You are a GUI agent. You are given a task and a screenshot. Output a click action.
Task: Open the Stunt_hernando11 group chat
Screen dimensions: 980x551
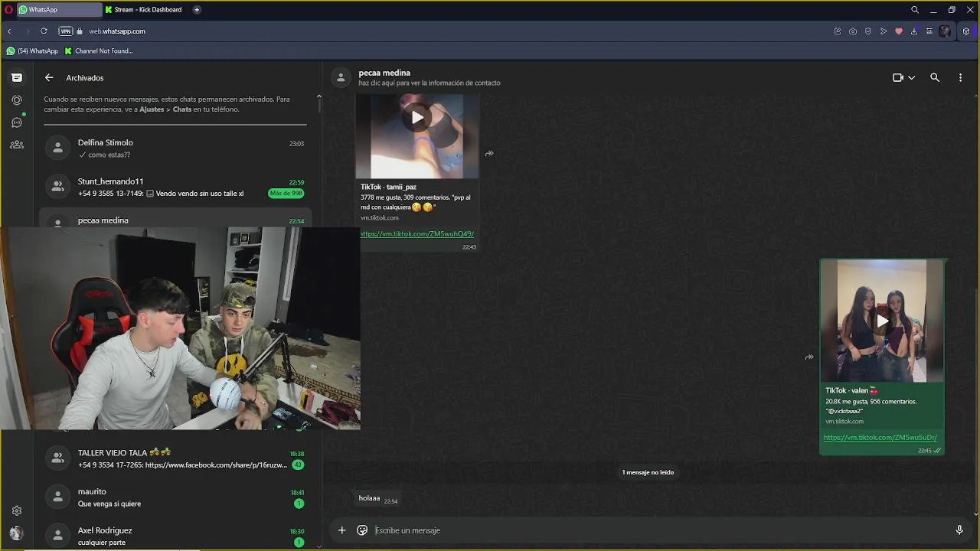(x=175, y=187)
